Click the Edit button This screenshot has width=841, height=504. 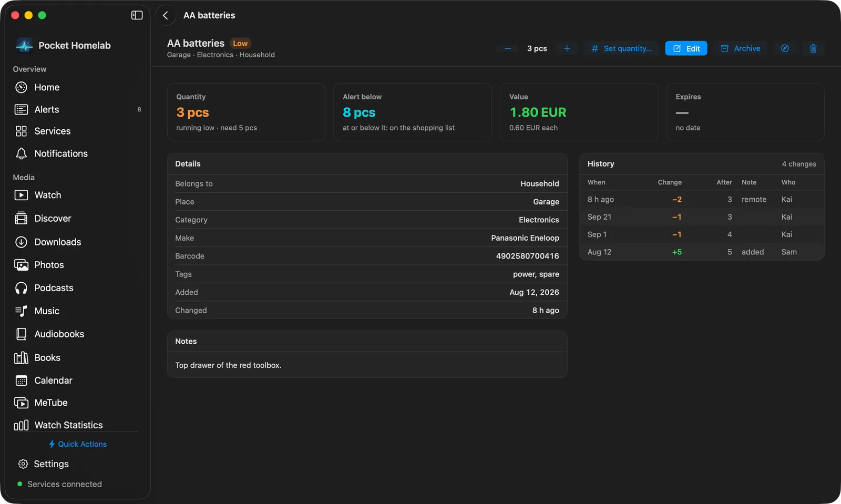[x=686, y=48]
